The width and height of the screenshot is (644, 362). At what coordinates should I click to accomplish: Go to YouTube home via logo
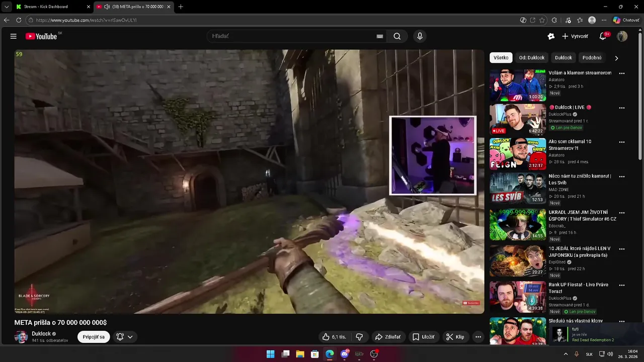click(x=41, y=36)
